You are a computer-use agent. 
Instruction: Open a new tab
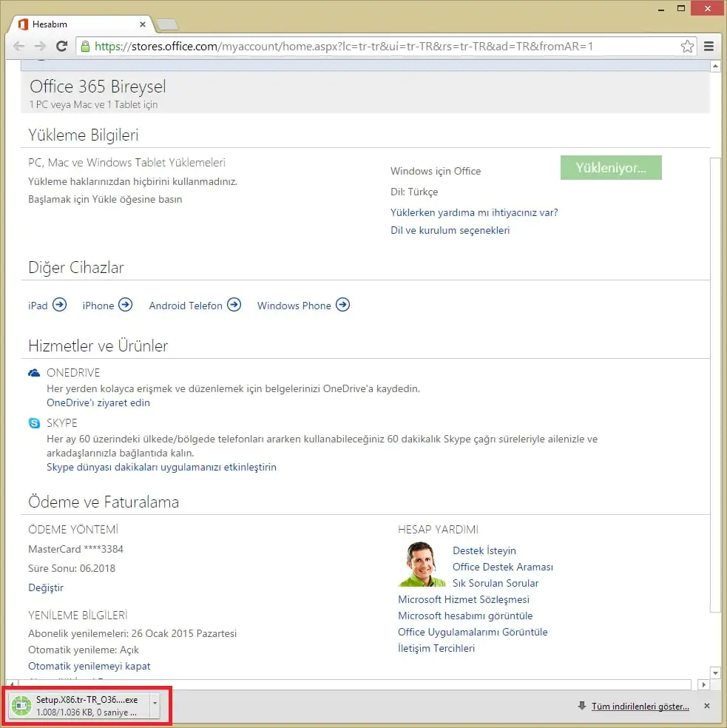point(167,24)
